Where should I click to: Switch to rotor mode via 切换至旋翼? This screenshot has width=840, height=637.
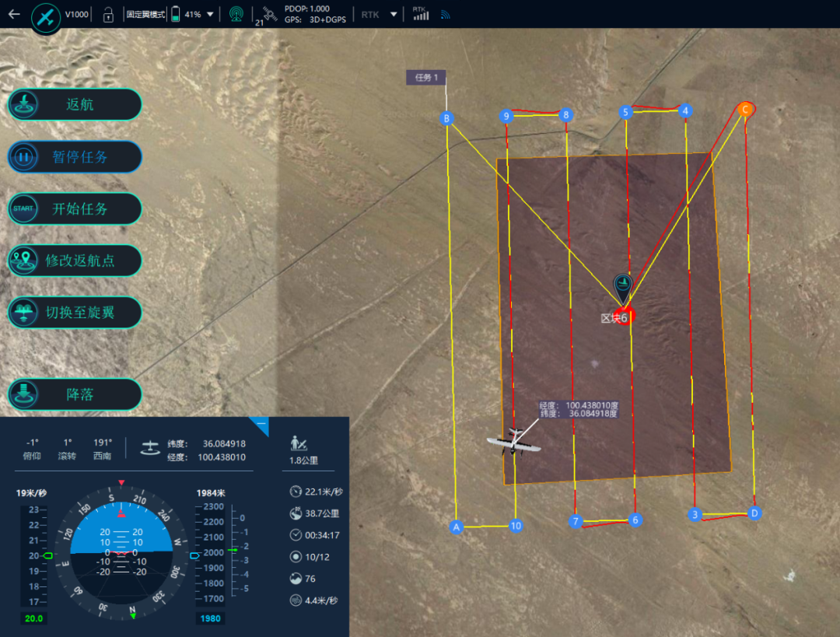tap(75, 312)
